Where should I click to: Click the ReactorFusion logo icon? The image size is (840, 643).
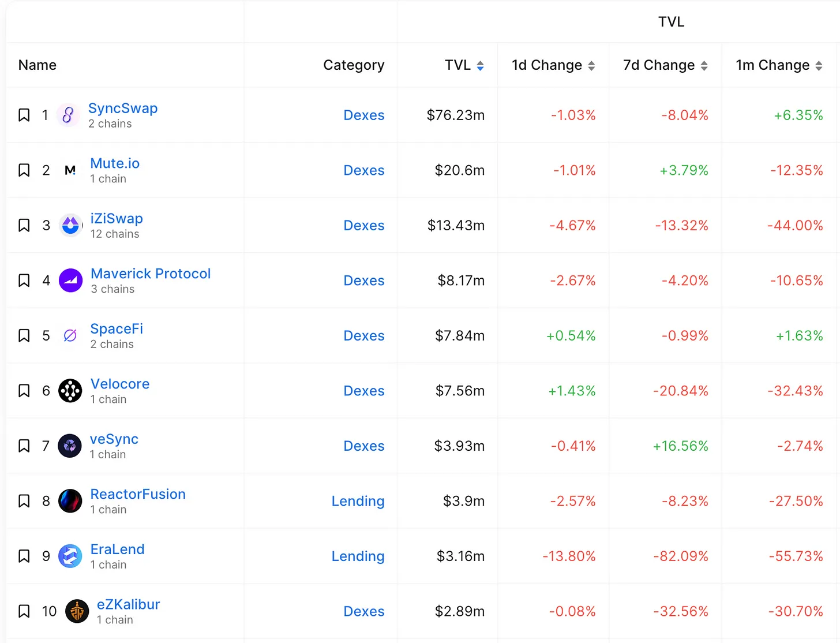(70, 501)
